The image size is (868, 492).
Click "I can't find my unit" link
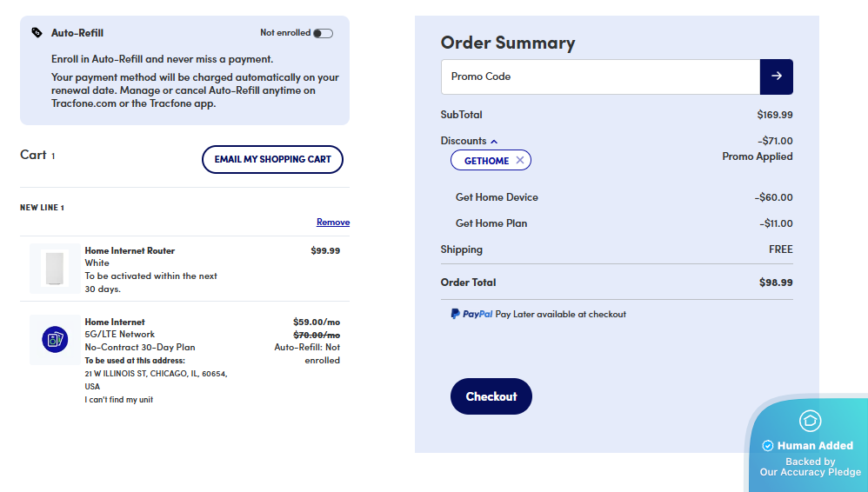pyautogui.click(x=118, y=400)
